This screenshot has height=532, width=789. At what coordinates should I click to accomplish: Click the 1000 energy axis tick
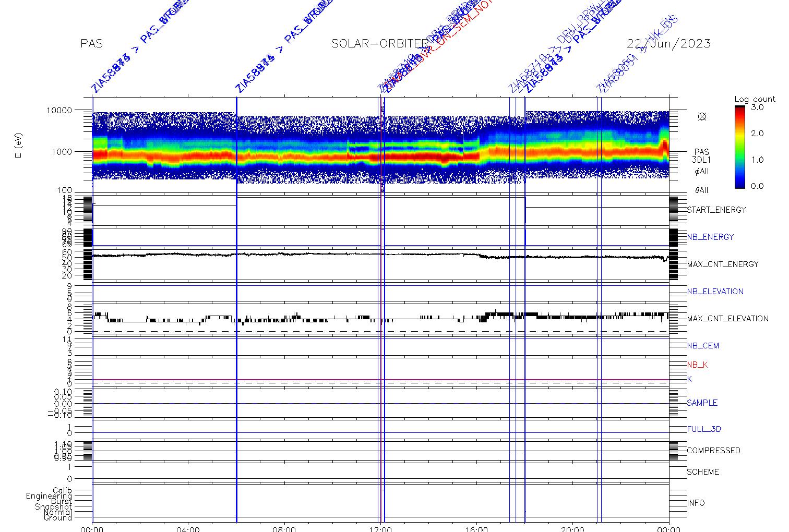click(x=62, y=152)
